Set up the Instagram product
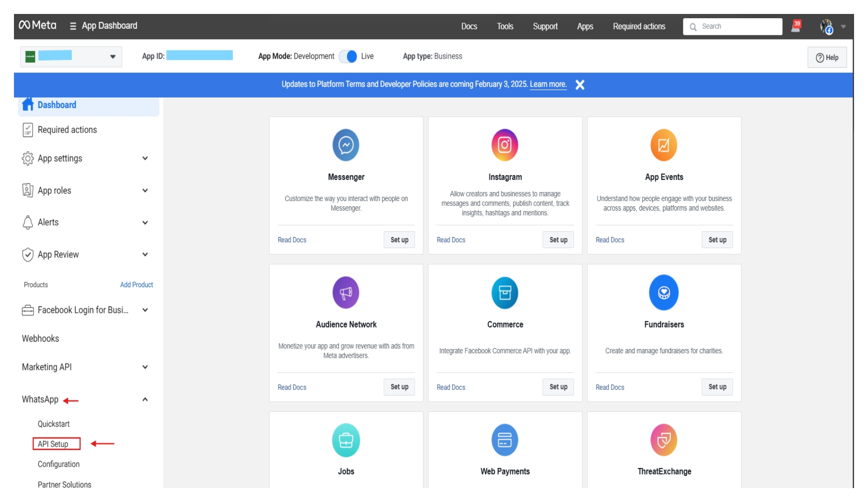 click(558, 240)
